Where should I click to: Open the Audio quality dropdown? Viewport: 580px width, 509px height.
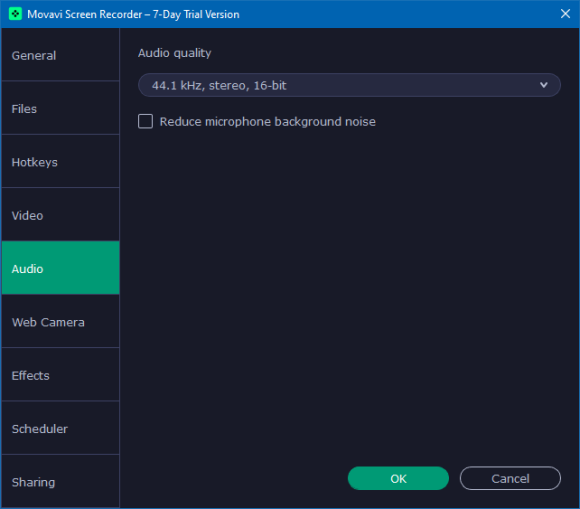coord(349,85)
